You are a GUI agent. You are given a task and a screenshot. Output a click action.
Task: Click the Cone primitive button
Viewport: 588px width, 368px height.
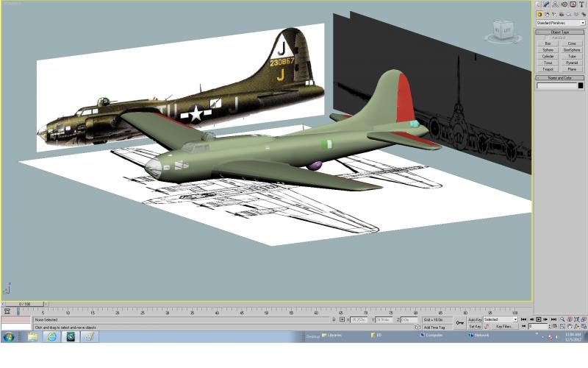[572, 43]
